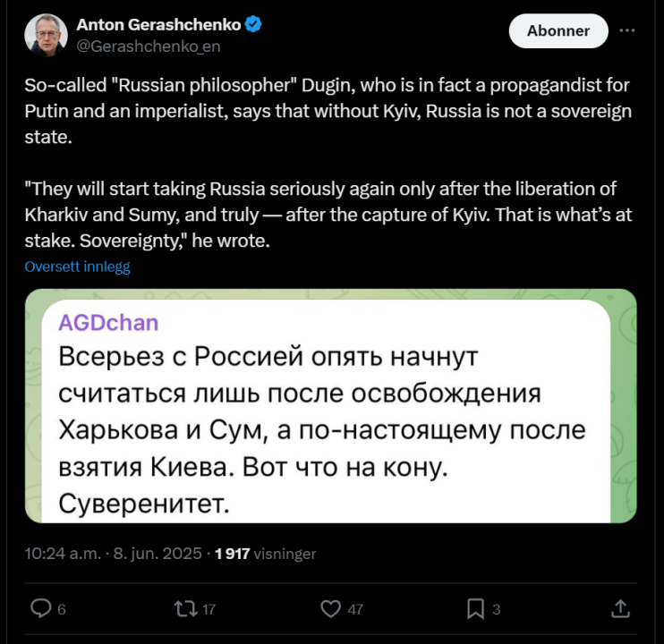Open the @Gerashchenko_en handle link
The height and width of the screenshot is (644, 664).
click(148, 47)
